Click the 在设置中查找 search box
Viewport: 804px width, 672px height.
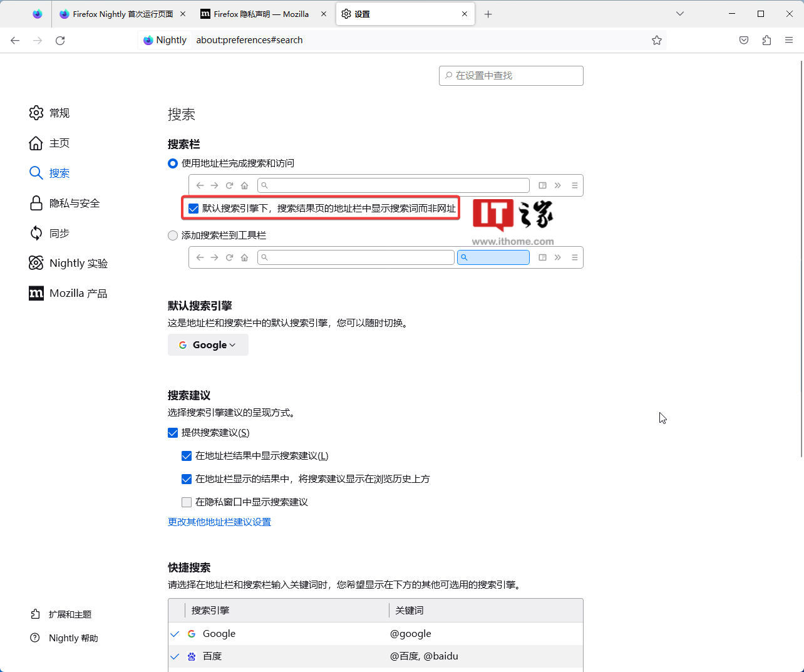pyautogui.click(x=511, y=76)
